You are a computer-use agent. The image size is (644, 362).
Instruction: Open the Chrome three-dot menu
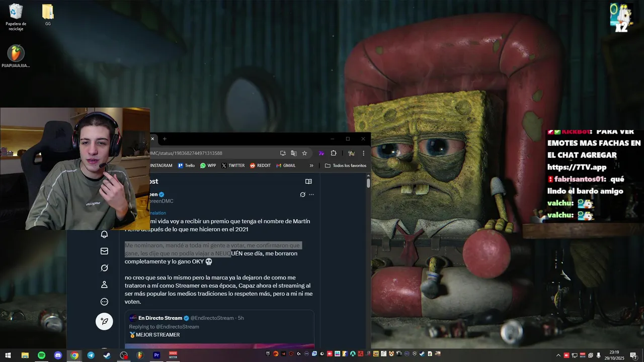tap(363, 153)
